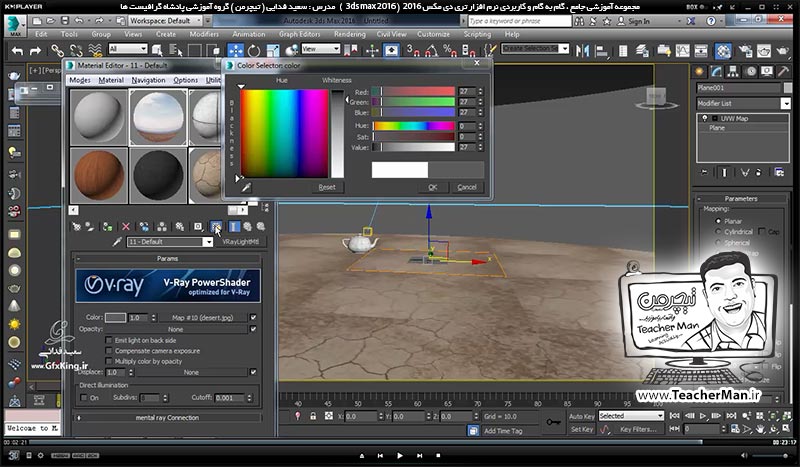The image size is (800, 467).
Task: Collapse the Params rollout
Action: pos(167,259)
